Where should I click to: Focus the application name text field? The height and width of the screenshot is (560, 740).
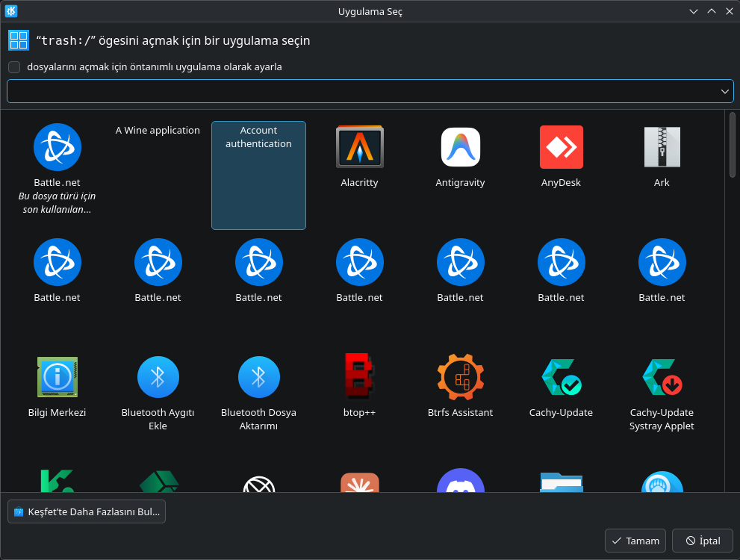pyautogui.click(x=370, y=91)
